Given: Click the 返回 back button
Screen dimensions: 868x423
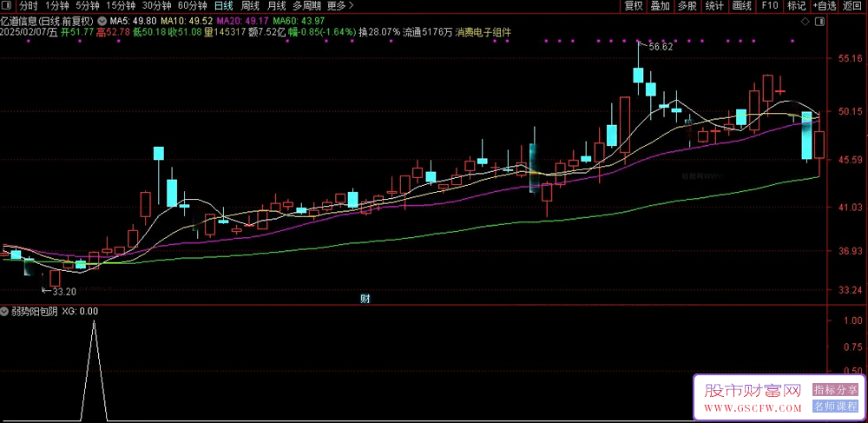Looking at the screenshot, I should (x=853, y=6).
